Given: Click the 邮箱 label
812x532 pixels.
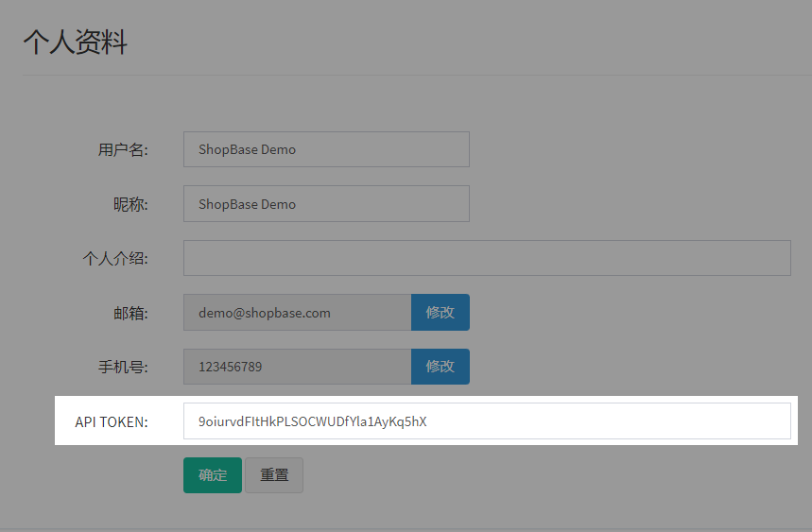Looking at the screenshot, I should point(130,313).
